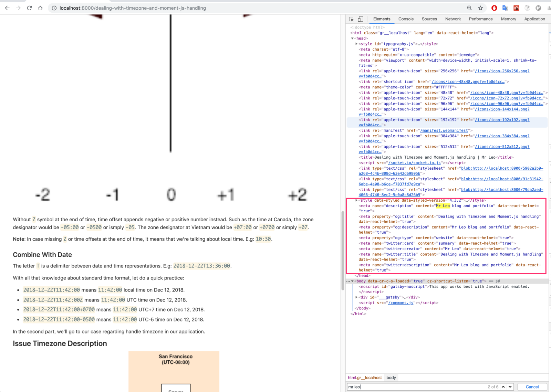Open the Network tab
The width and height of the screenshot is (551, 392).
[453, 19]
